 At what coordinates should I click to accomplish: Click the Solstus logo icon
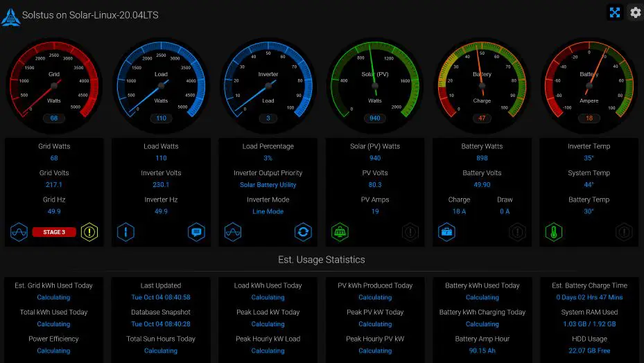(x=10, y=17)
